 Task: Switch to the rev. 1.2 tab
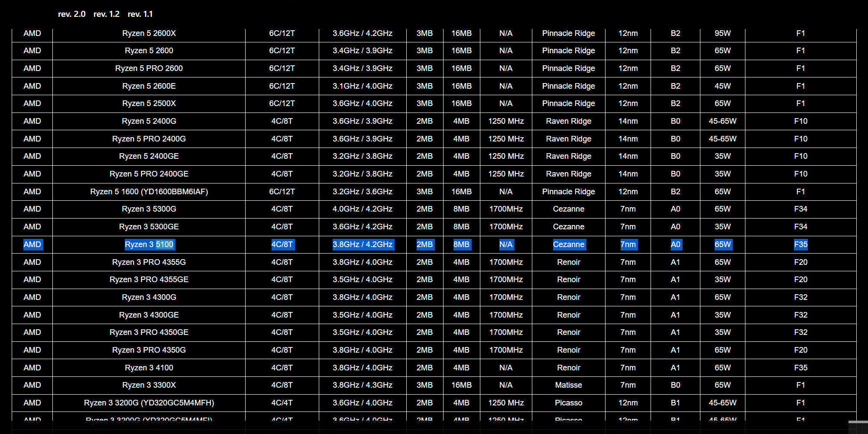(107, 14)
